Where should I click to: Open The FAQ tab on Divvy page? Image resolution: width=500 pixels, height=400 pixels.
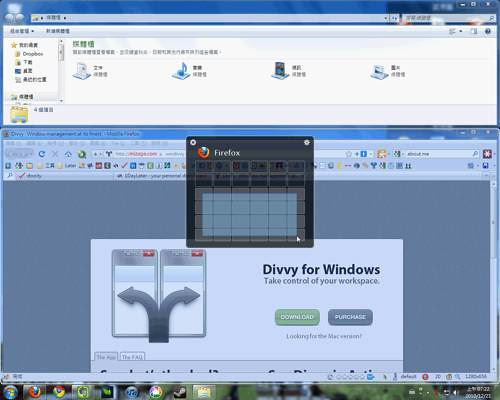tap(132, 357)
